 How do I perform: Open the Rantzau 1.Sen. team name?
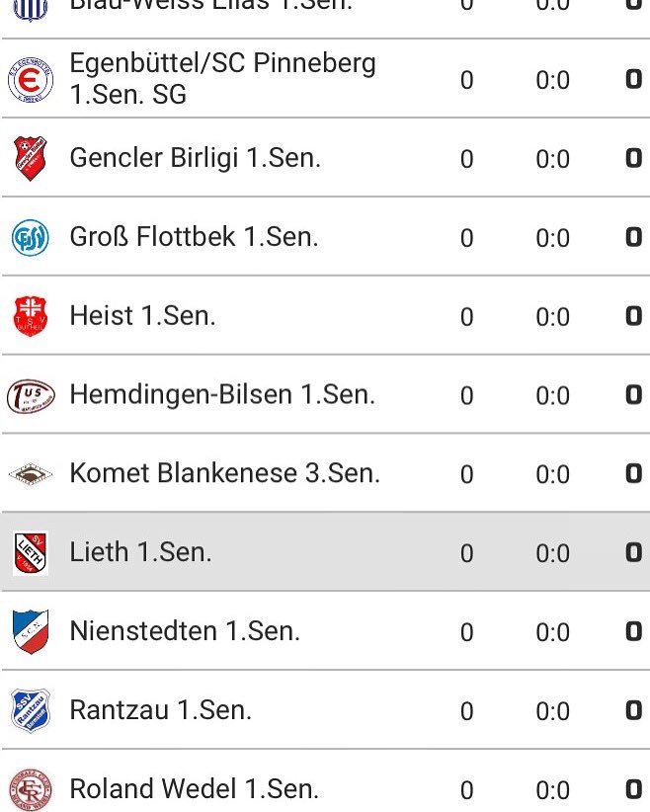161,710
